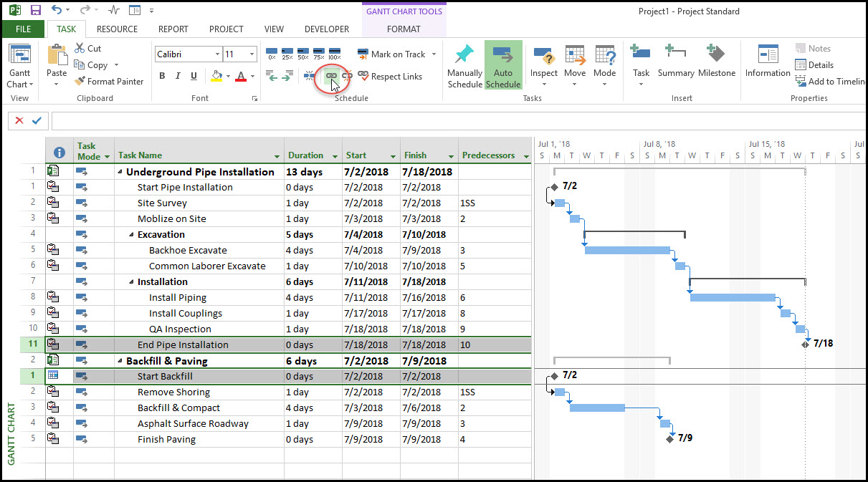This screenshot has width=868, height=482.
Task: Click the background color paint bucket
Action: point(217,76)
